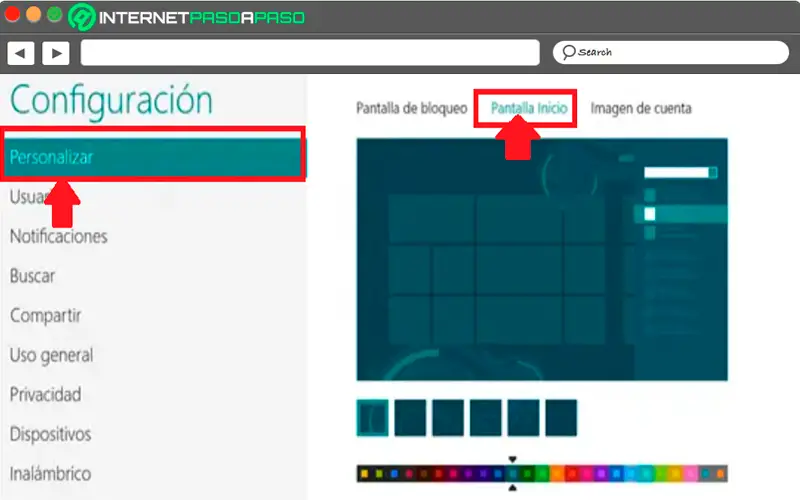Choose the fourth background pattern thumbnail

pos(486,418)
